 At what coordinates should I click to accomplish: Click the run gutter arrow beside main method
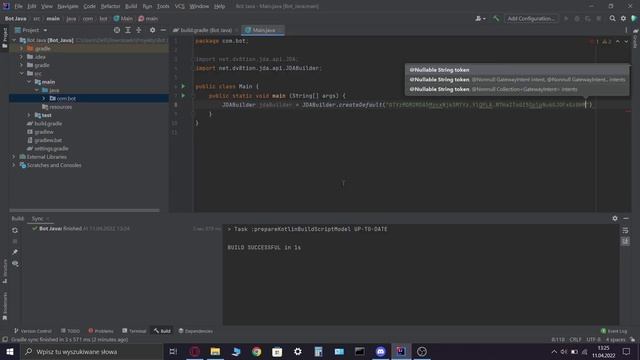coord(183,96)
